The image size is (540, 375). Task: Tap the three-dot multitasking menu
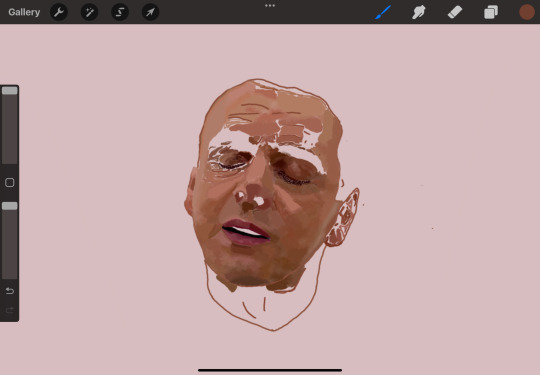[270, 6]
